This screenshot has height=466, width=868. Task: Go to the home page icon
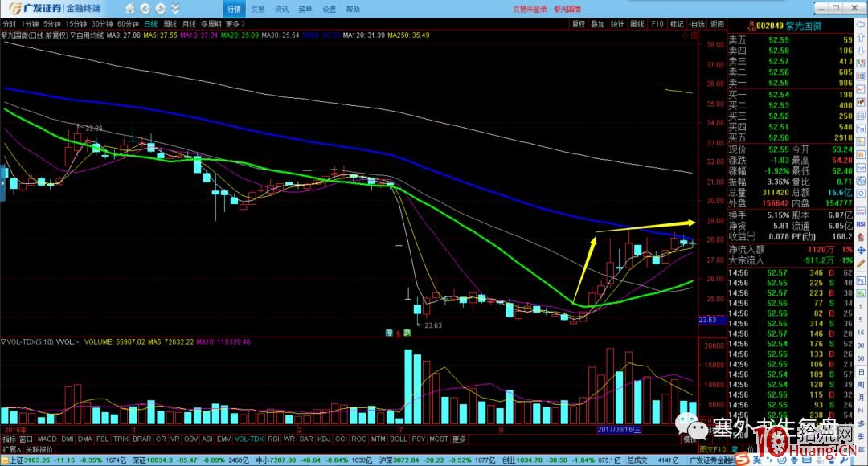point(129,9)
